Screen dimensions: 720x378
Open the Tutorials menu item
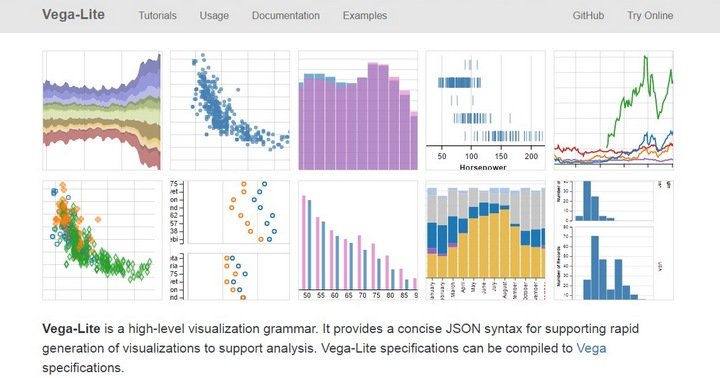pos(158,16)
